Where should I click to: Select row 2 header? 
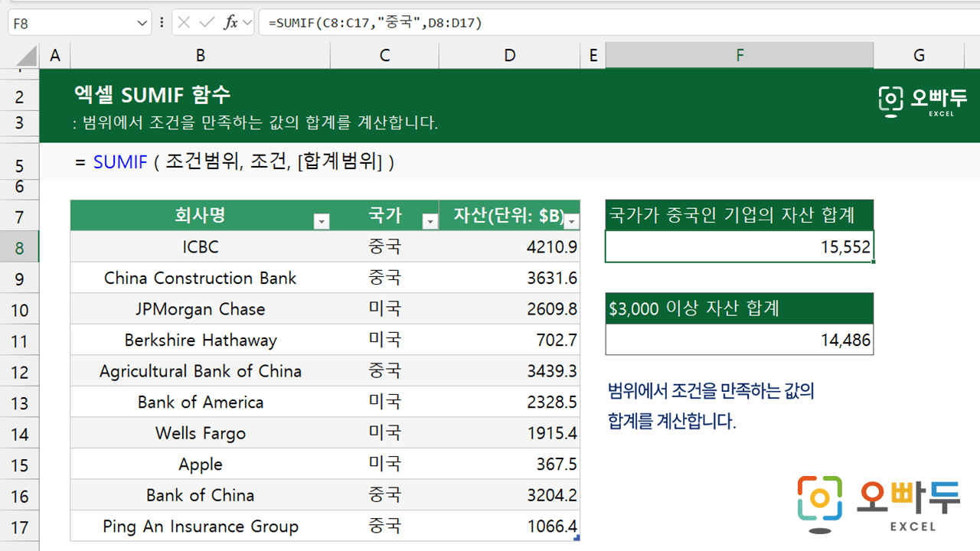click(19, 96)
